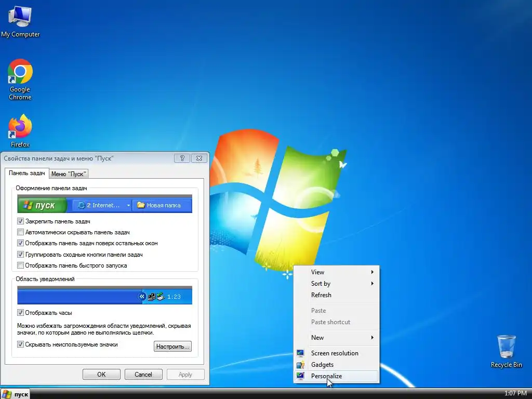Toggle Отображать часы checkbox

tap(20, 312)
